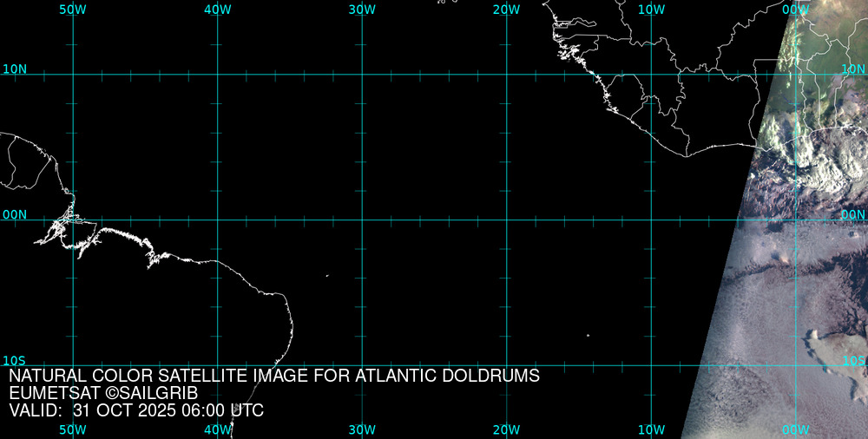Click the grid intersection at 40W and 10N
Viewport: 868px width, 439px height.
(218, 75)
